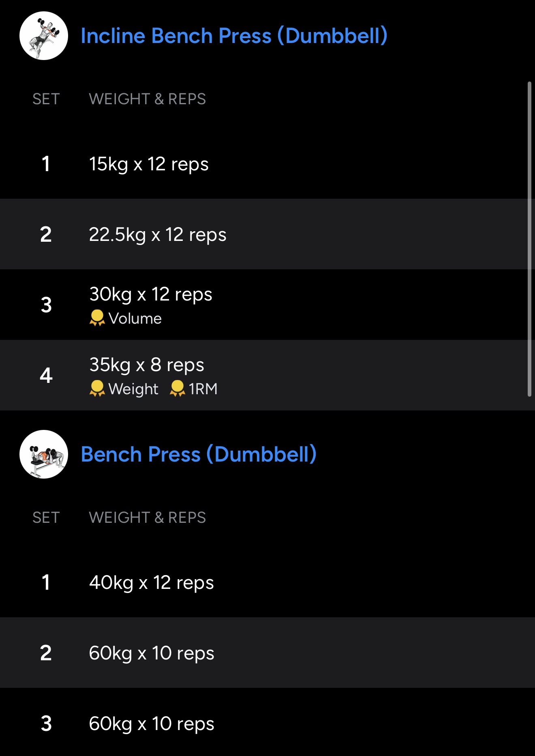The width and height of the screenshot is (535, 756).
Task: Select the 30kg x 12 reps set
Action: [151, 294]
